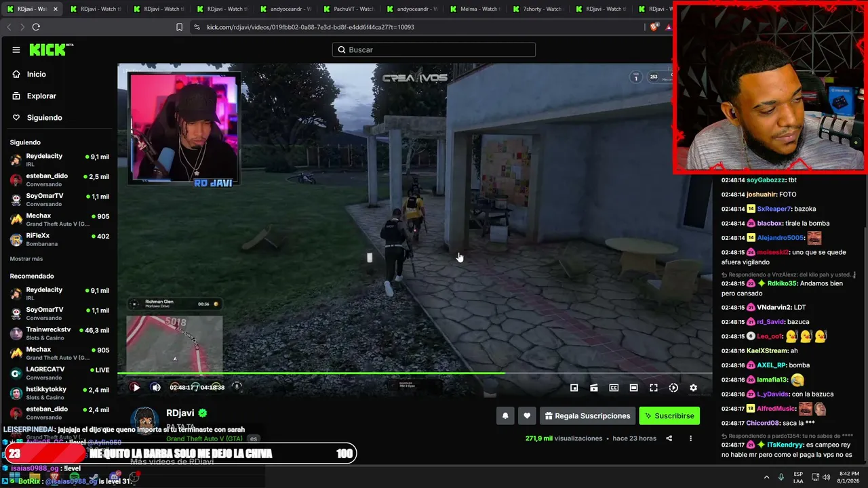This screenshot has height=488, width=868.
Task: Click the Grand Theft Auto V (GTA) category link
Action: pos(204,439)
